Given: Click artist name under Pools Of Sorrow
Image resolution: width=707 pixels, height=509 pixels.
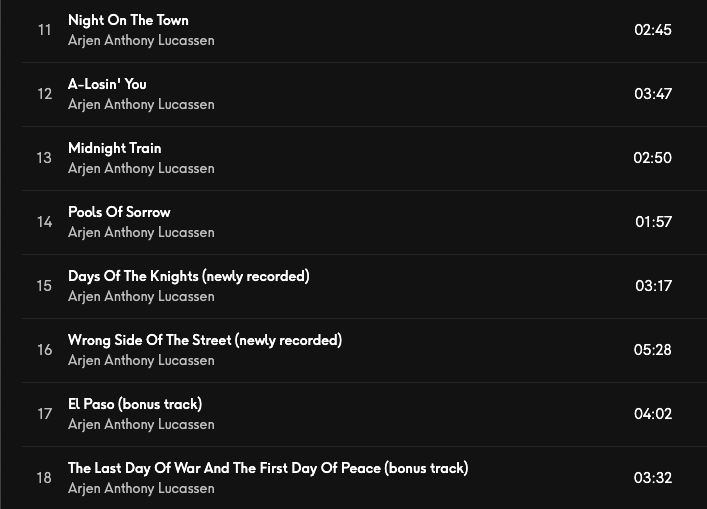Looking at the screenshot, I should coord(141,233).
